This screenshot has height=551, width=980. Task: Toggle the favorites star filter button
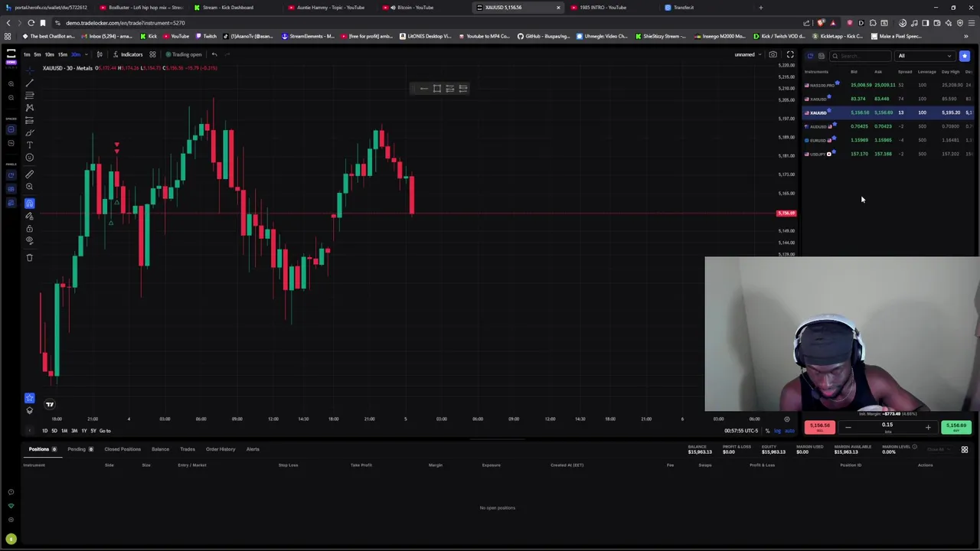(x=965, y=56)
